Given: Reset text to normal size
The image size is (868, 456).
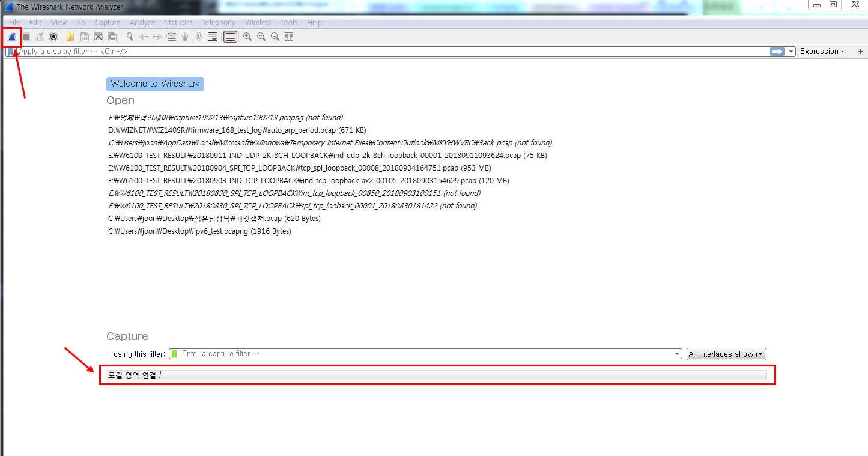Looking at the screenshot, I should pyautogui.click(x=275, y=37).
